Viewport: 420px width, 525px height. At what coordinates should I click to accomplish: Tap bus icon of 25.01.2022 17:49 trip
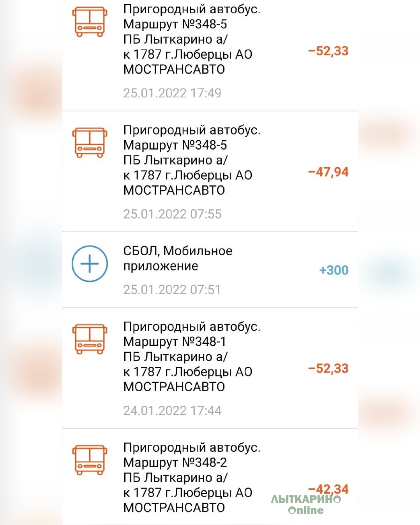[90, 22]
